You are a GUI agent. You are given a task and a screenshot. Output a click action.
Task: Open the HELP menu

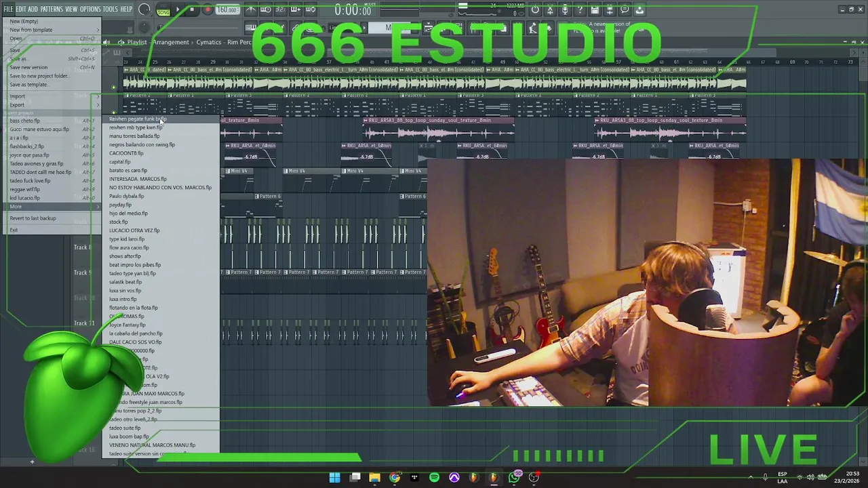(x=127, y=9)
